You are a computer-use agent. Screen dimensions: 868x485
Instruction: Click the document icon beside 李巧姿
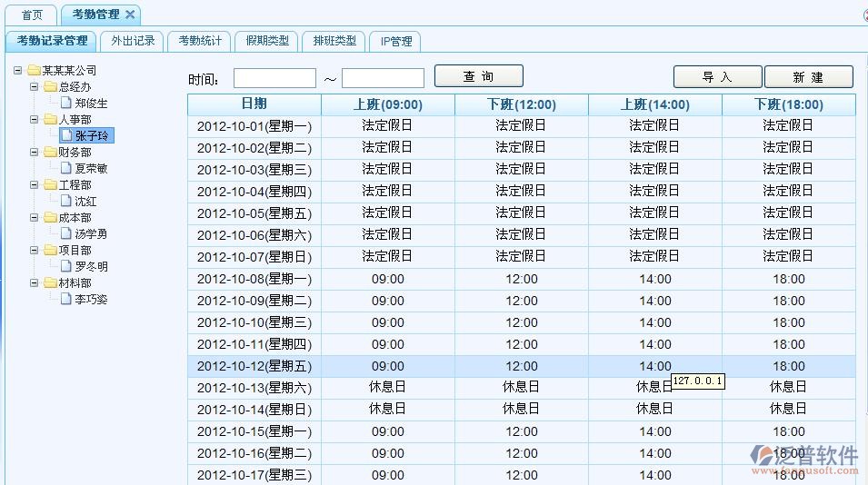click(66, 300)
